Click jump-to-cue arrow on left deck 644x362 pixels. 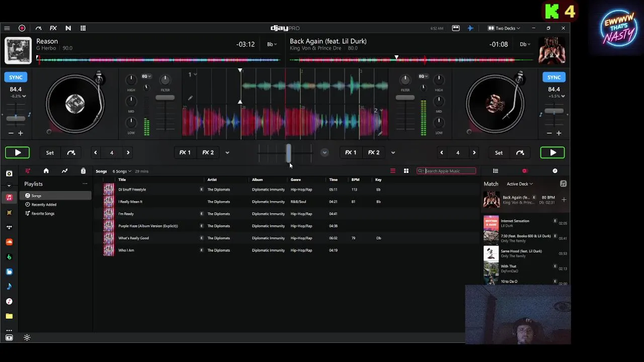tap(71, 153)
